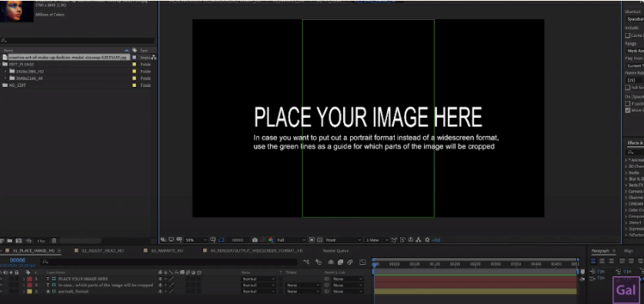The width and height of the screenshot is (644, 304).
Task: Toggle the 3D glasses draft icon
Action: (179, 240)
